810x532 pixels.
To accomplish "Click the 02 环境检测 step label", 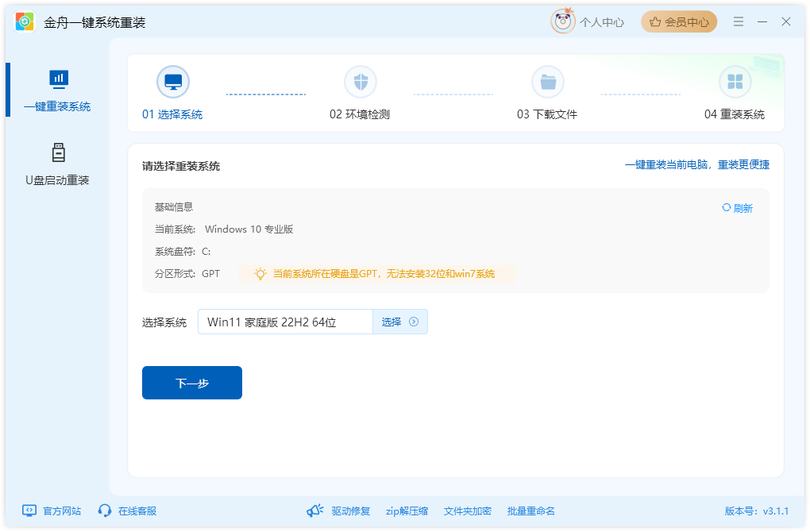I will 360,114.
